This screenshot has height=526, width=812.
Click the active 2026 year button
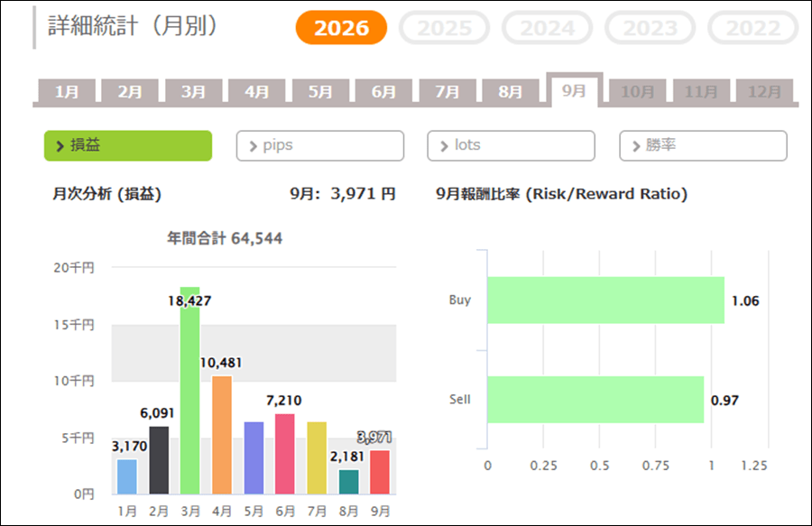pos(341,27)
